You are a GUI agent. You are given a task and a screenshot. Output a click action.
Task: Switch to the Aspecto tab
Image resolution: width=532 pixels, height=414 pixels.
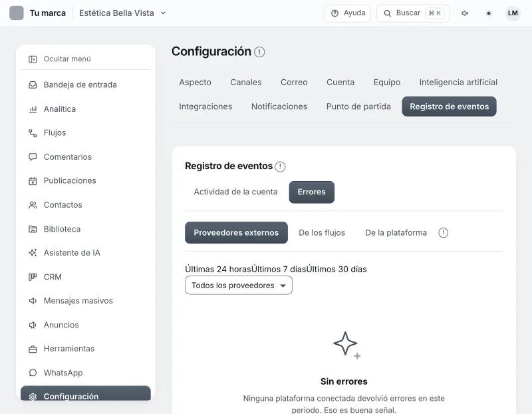click(x=195, y=82)
